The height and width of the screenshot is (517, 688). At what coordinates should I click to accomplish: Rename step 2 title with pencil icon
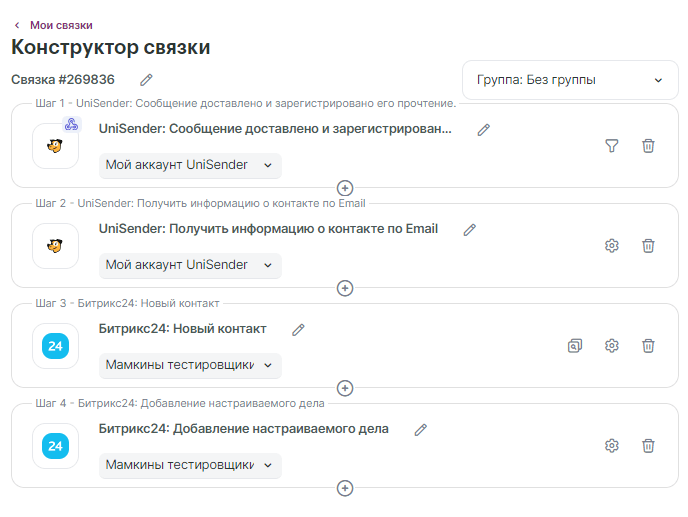pos(469,230)
